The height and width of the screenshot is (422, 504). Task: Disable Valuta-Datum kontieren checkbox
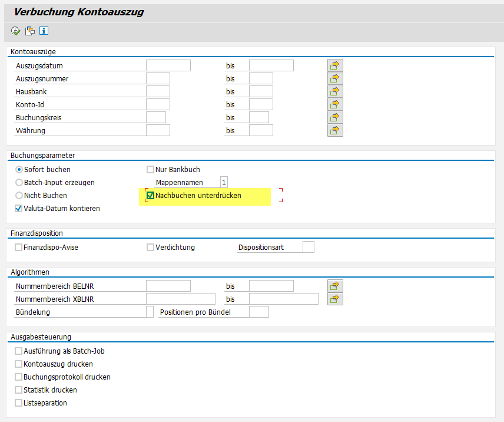coord(19,209)
